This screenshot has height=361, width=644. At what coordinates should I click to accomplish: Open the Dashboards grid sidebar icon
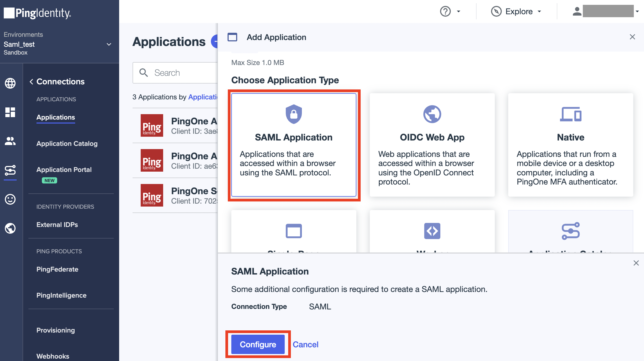coord(10,112)
